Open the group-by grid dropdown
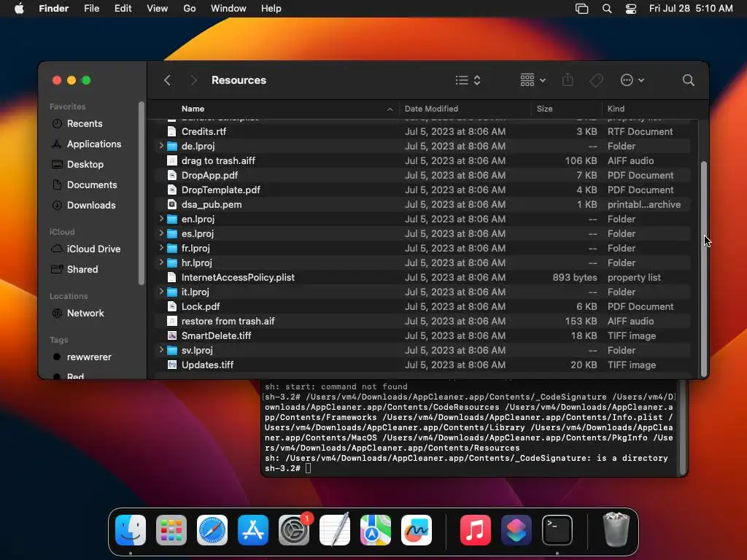 [533, 80]
